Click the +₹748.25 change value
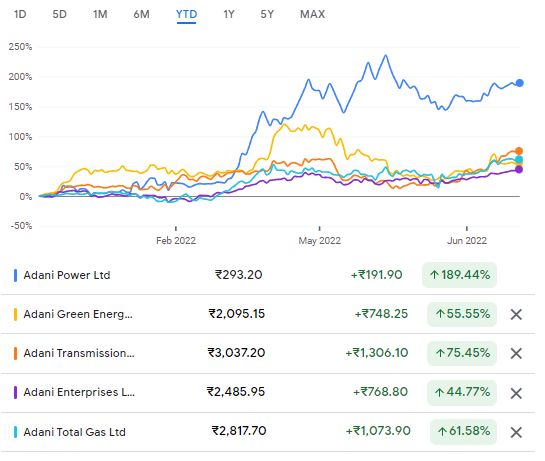Screen dimensions: 545x461 (381, 314)
